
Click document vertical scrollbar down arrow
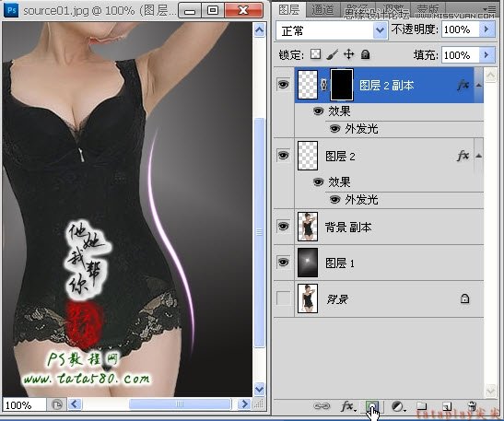click(259, 389)
